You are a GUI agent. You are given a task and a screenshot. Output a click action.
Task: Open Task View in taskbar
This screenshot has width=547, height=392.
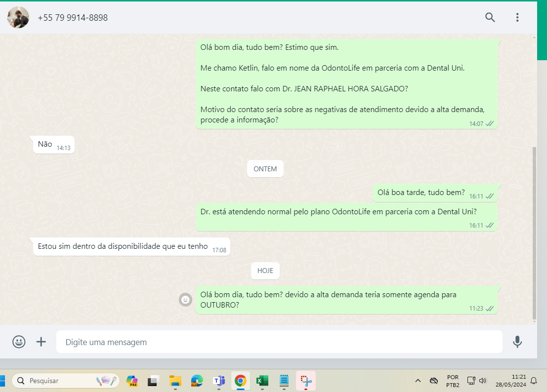(x=153, y=381)
